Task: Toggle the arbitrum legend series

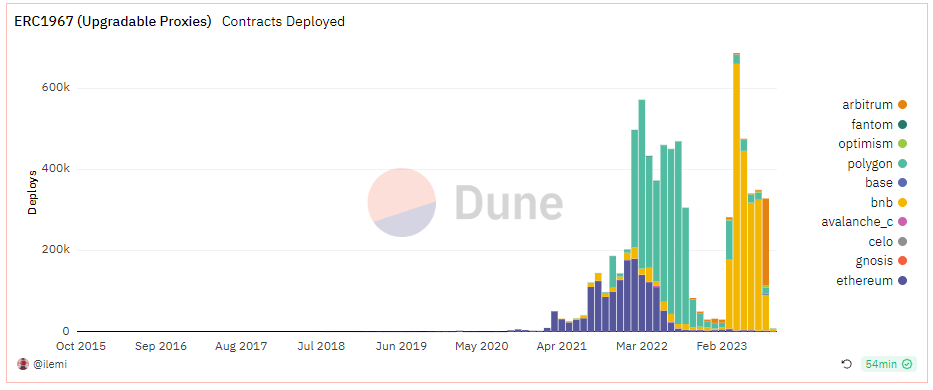Action: [x=874, y=105]
